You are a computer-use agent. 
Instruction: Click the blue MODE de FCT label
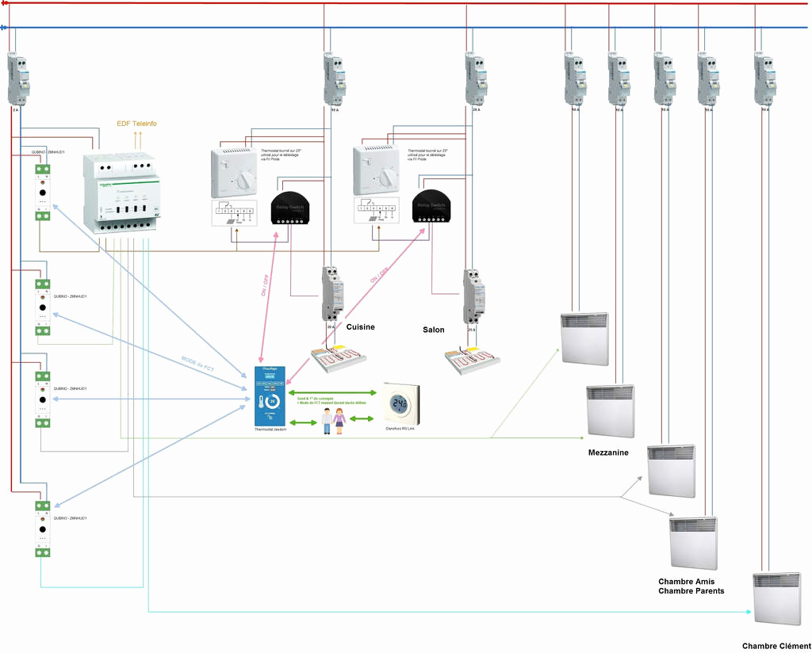pos(197,364)
